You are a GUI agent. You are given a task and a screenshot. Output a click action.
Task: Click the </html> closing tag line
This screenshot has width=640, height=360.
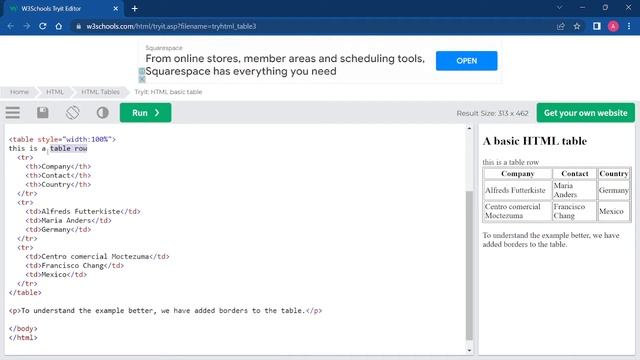pos(23,337)
